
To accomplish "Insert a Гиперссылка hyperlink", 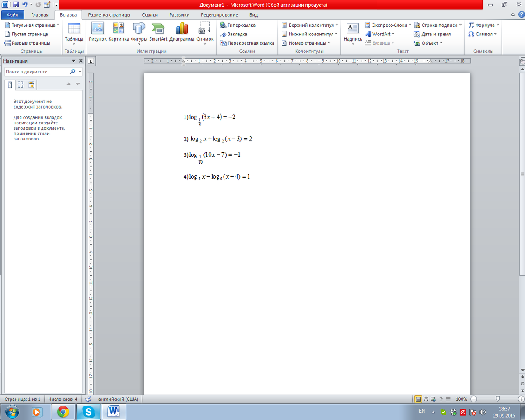I will (x=238, y=25).
